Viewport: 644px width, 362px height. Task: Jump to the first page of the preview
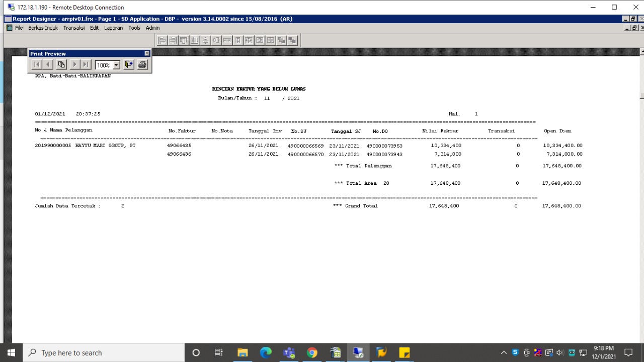36,64
